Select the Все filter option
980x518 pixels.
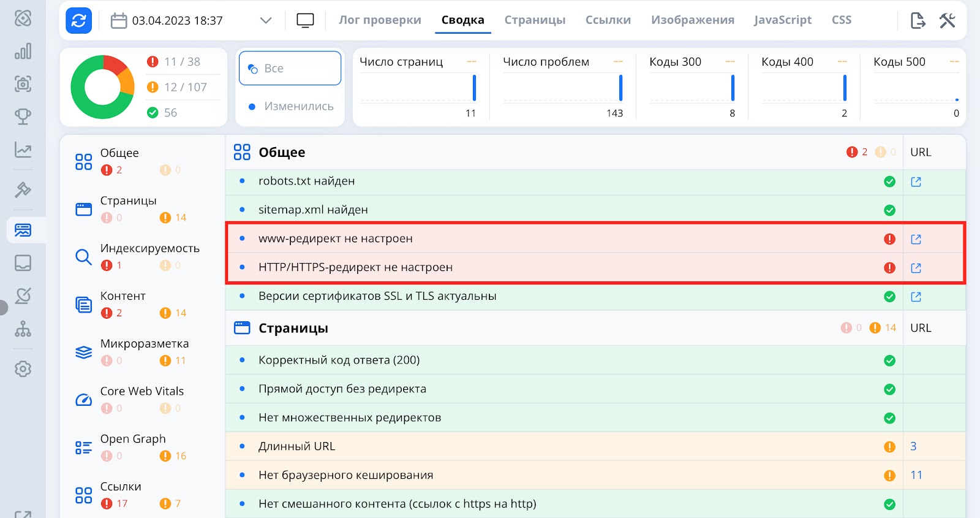290,68
